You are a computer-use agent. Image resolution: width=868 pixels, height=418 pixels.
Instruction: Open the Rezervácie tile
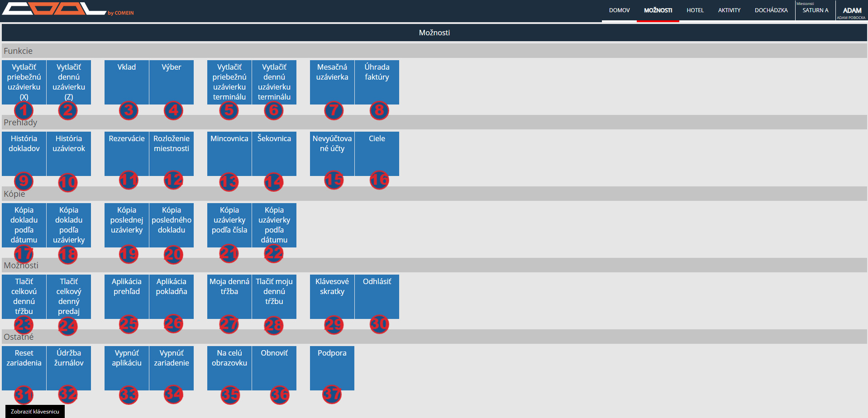click(127, 153)
